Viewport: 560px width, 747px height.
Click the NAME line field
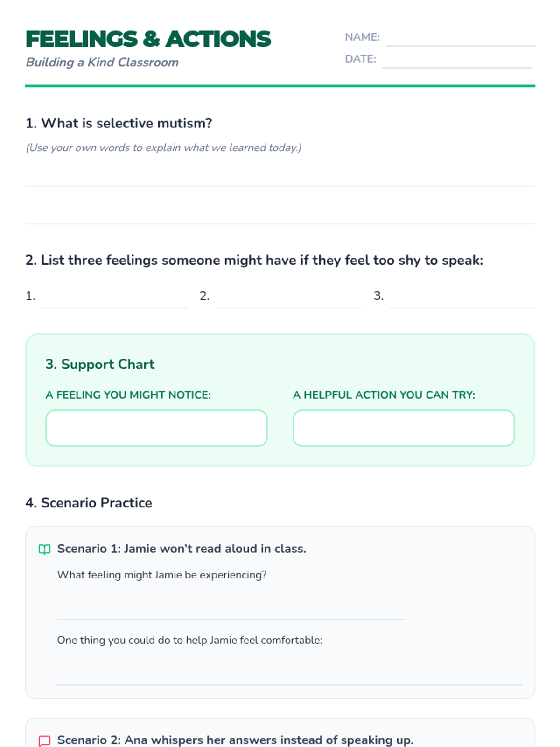460,37
